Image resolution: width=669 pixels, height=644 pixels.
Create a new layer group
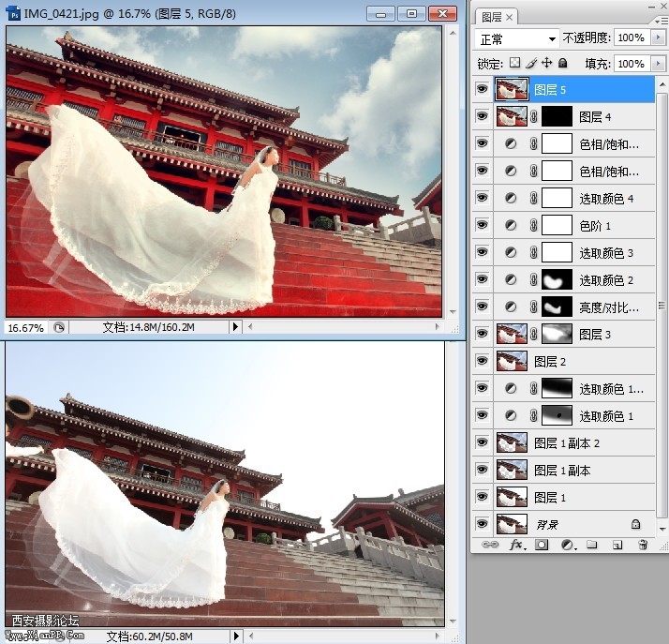pyautogui.click(x=591, y=544)
